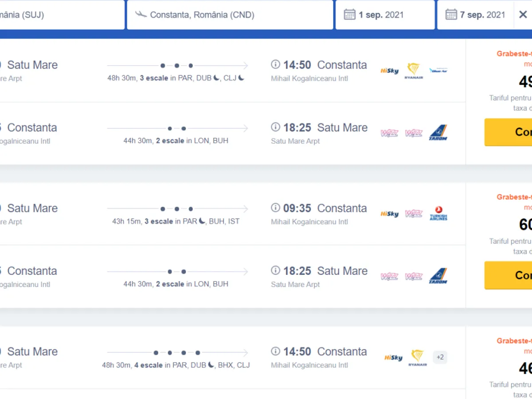Click the Ryanair logo in the first result
The width and height of the screenshot is (532, 399).
[414, 70]
